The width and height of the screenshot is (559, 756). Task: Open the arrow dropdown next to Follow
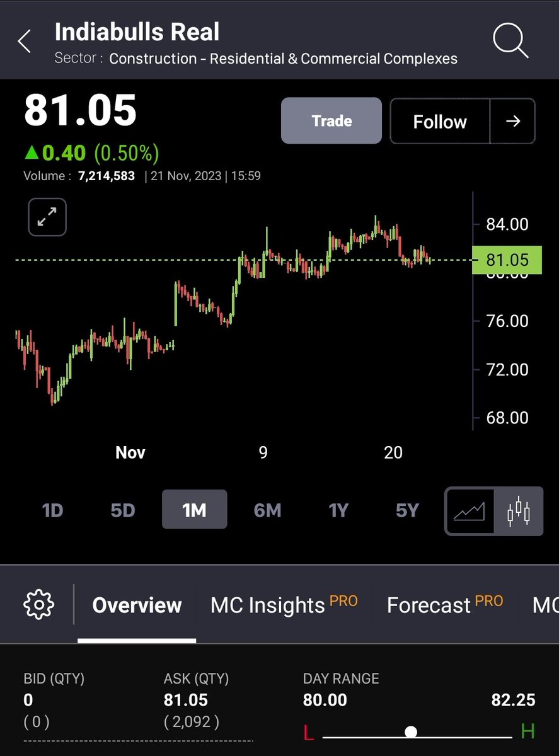(x=513, y=121)
